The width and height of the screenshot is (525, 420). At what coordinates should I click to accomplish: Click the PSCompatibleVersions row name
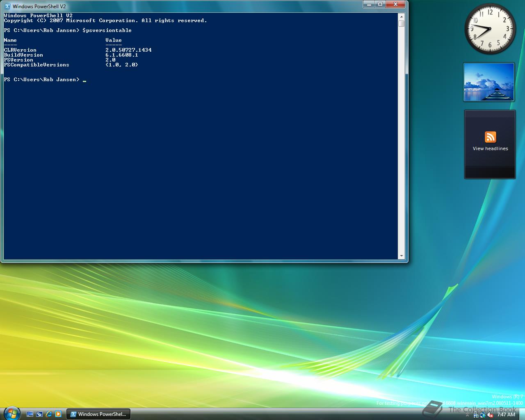[37, 65]
